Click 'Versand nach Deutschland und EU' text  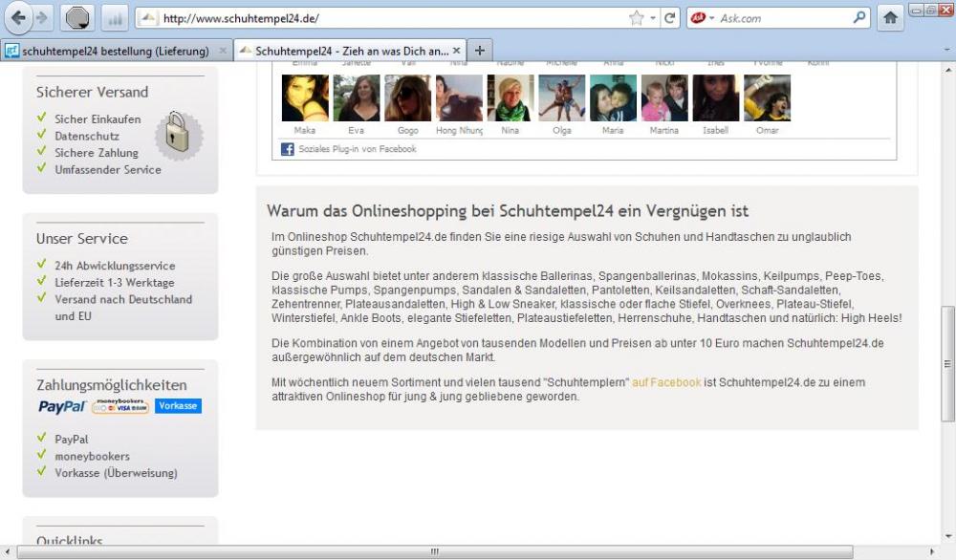pos(123,308)
